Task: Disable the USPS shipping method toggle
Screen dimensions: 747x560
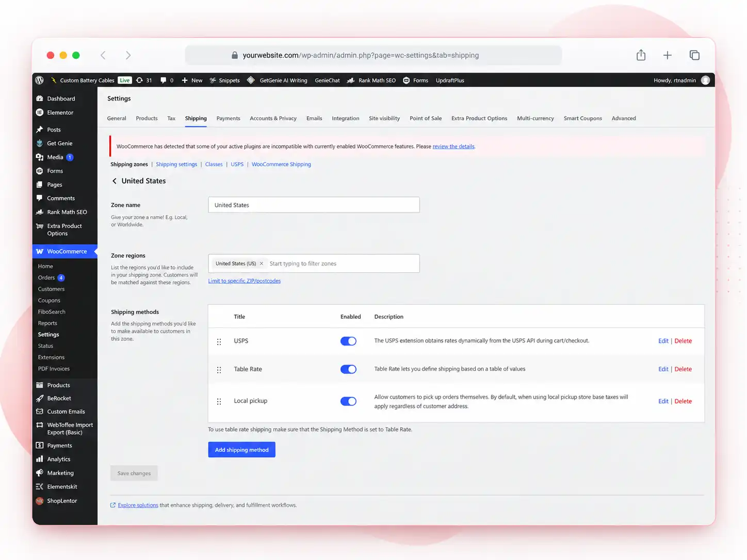Action: click(x=348, y=341)
